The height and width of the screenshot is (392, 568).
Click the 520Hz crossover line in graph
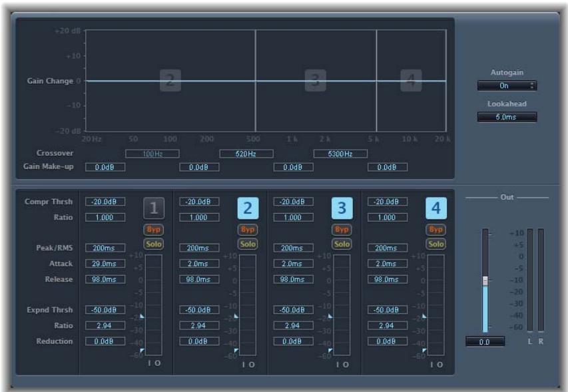point(256,81)
